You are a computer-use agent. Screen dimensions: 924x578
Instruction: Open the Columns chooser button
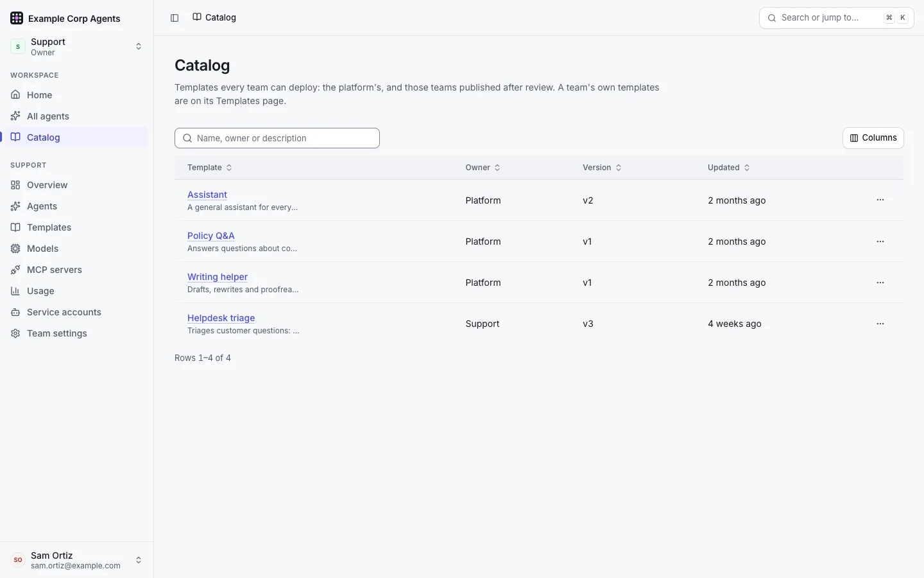click(873, 138)
